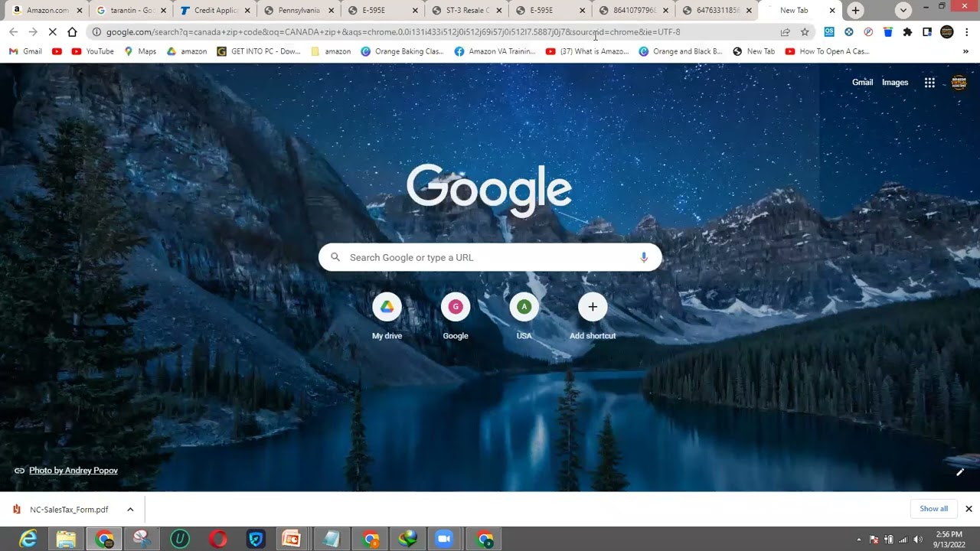Open Photo by Andrey Popov credit link
980x551 pixels.
(73, 471)
